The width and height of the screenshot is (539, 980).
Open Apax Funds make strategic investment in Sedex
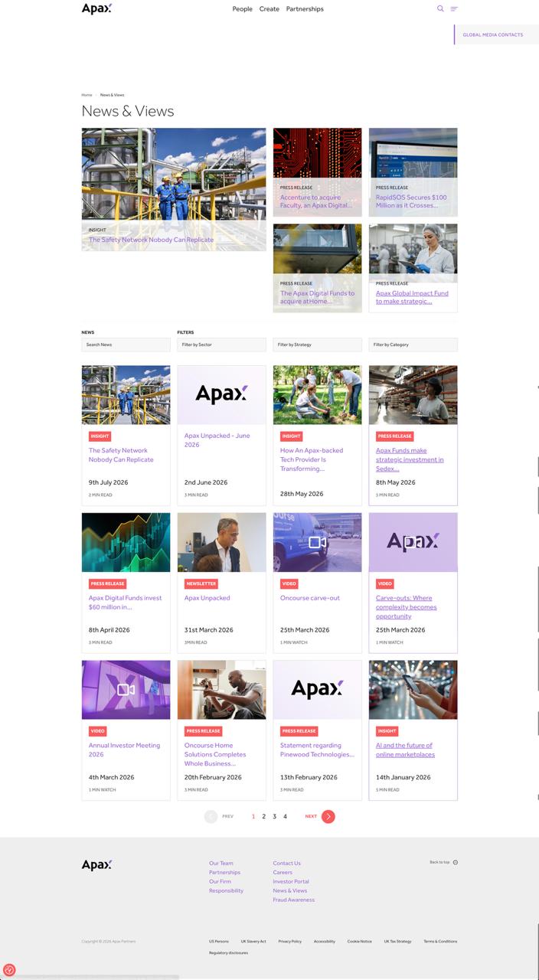point(410,459)
